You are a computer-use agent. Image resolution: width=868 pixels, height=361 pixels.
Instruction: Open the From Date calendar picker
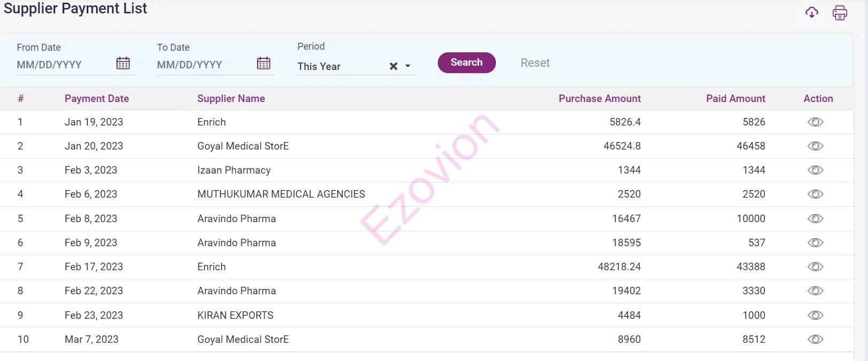pos(123,64)
